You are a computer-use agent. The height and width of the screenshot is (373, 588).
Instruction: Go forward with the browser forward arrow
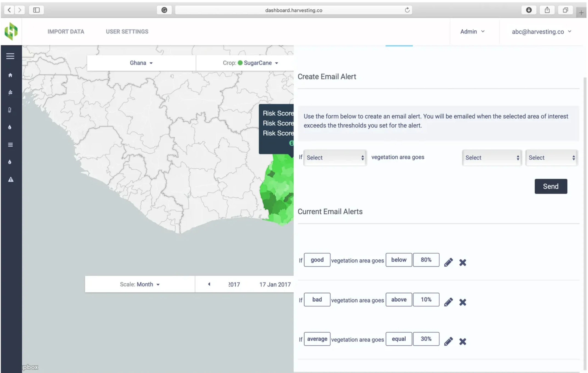click(x=20, y=10)
